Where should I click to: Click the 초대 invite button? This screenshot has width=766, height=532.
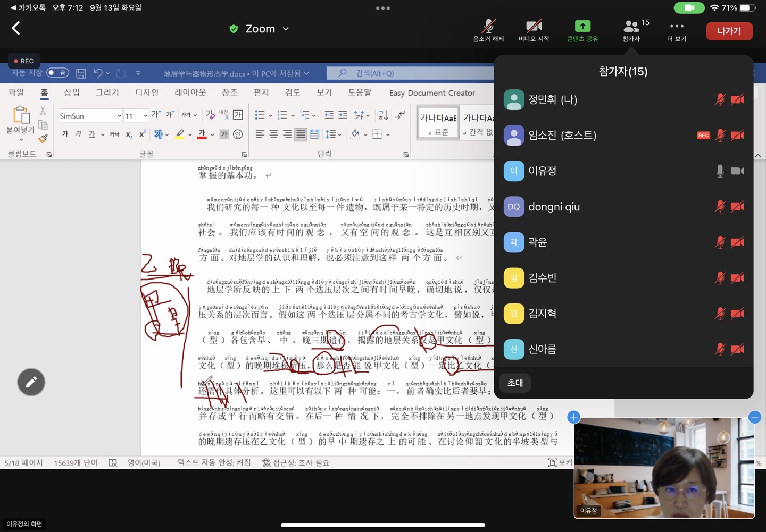pyautogui.click(x=515, y=383)
